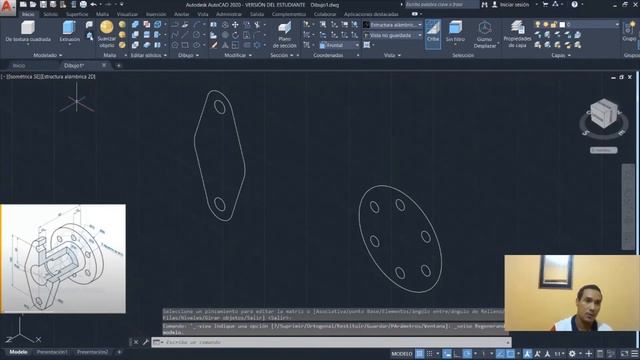Click the ViewCube in the drawing area
The height and width of the screenshot is (360, 640).
point(604,113)
